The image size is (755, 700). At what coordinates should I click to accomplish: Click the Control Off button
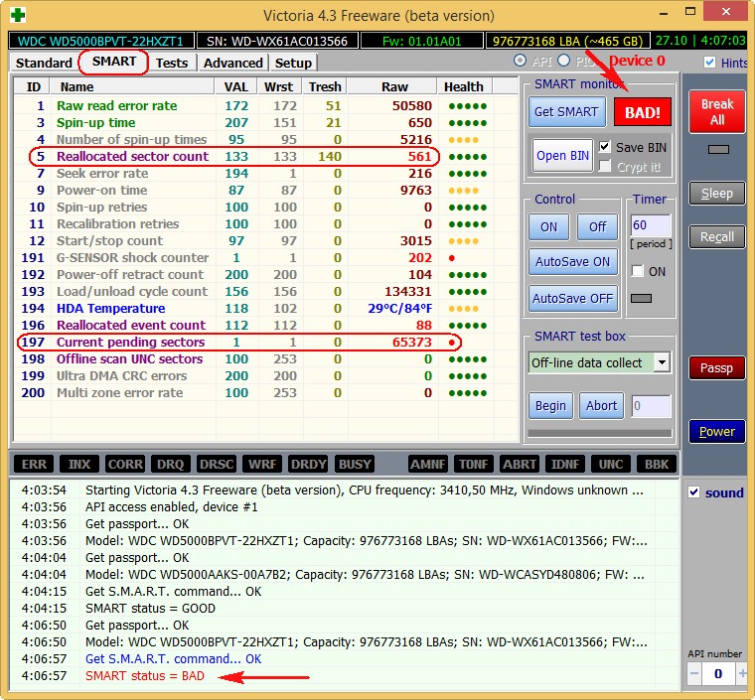tap(598, 227)
